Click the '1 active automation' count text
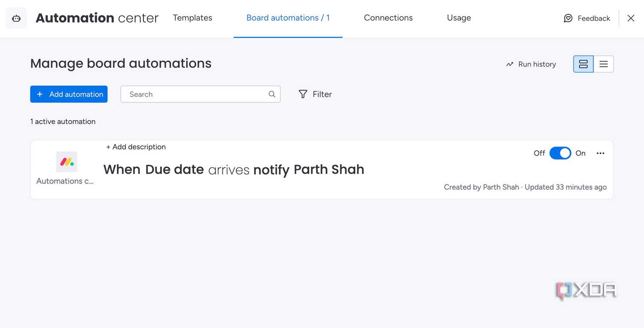 (x=63, y=122)
